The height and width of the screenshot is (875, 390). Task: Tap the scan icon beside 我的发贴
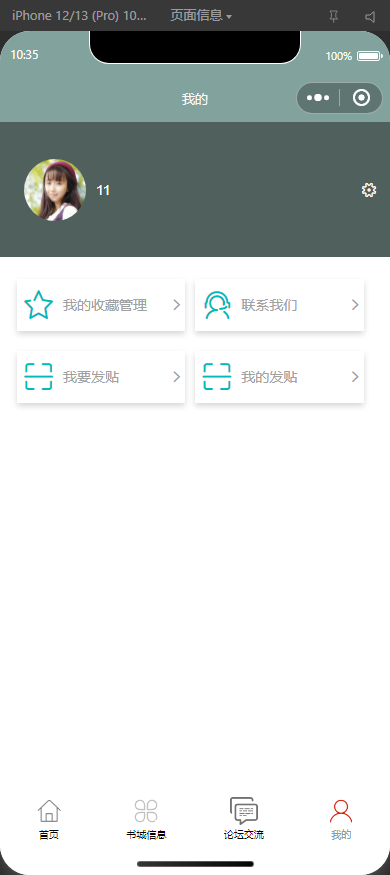216,377
